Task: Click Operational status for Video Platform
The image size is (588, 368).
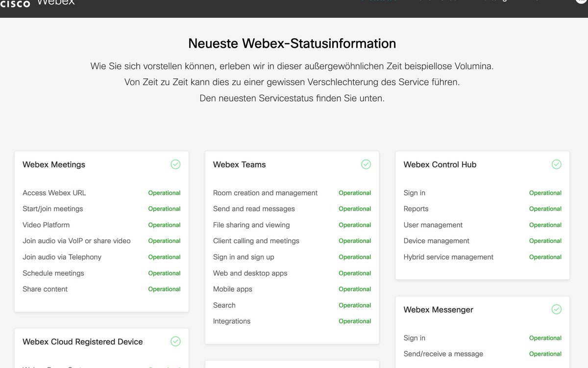Action: click(165, 225)
